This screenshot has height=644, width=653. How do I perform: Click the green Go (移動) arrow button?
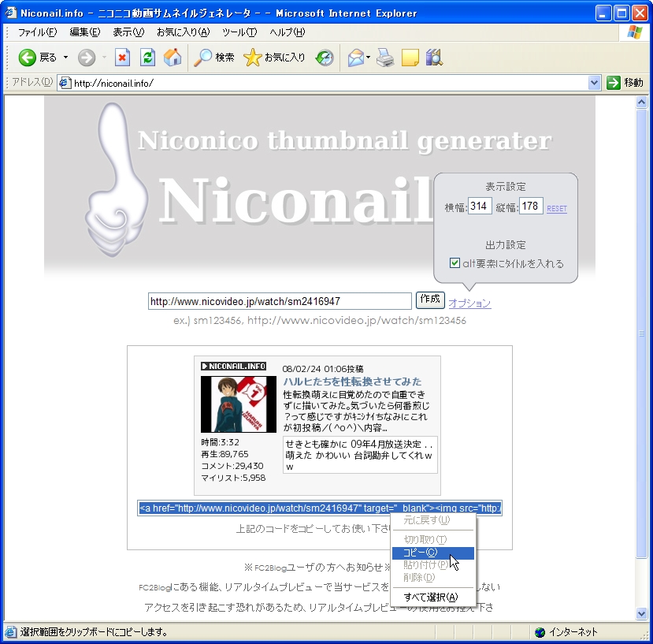coord(614,83)
